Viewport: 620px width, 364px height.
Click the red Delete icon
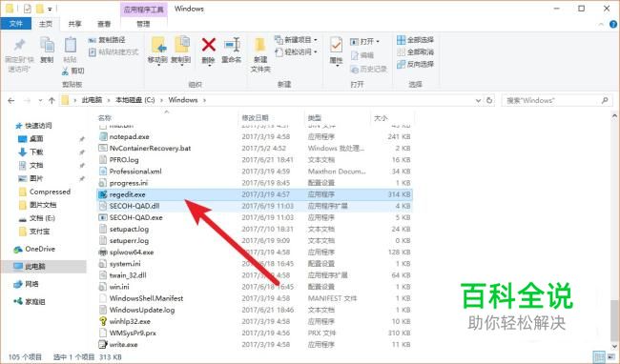pyautogui.click(x=208, y=45)
